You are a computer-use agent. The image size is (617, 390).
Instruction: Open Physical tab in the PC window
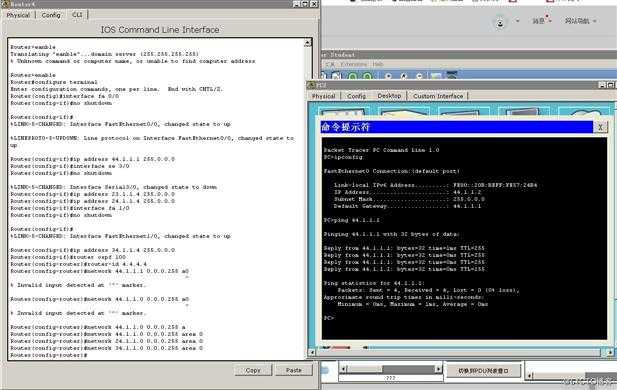pos(323,96)
